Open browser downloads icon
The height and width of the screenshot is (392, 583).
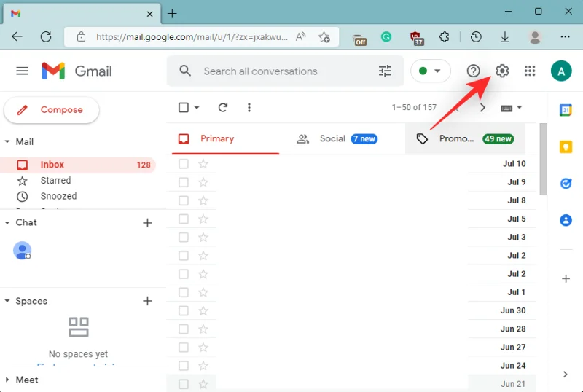[x=504, y=37]
